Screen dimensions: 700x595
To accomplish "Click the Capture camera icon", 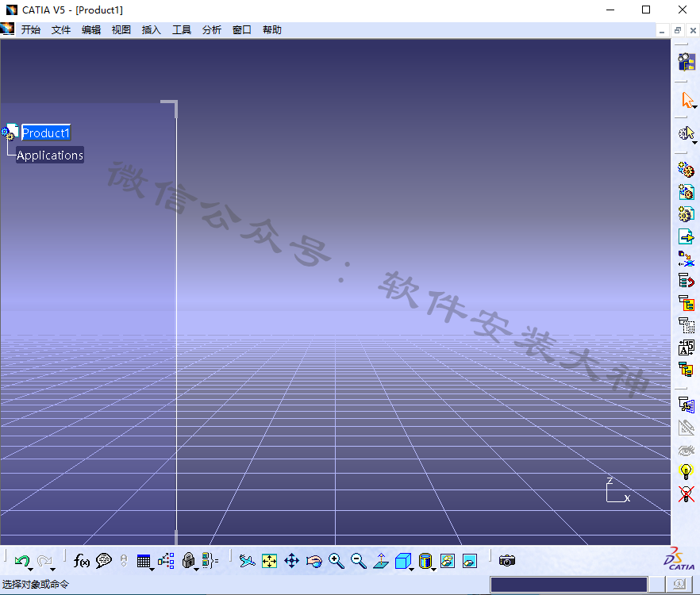I will (507, 561).
